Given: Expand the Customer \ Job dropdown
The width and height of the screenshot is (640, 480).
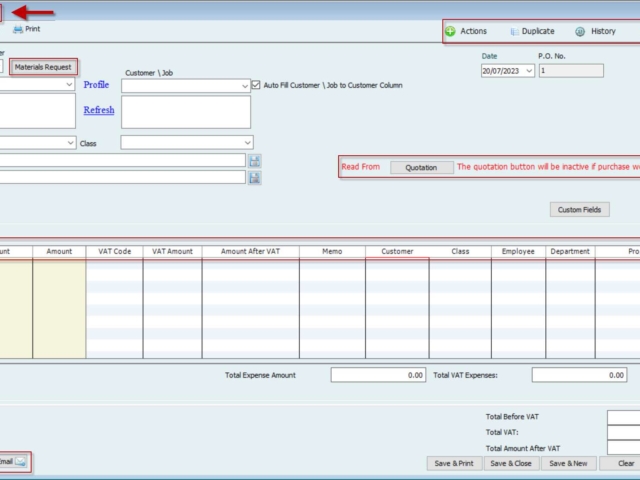Looking at the screenshot, I should point(245,86).
